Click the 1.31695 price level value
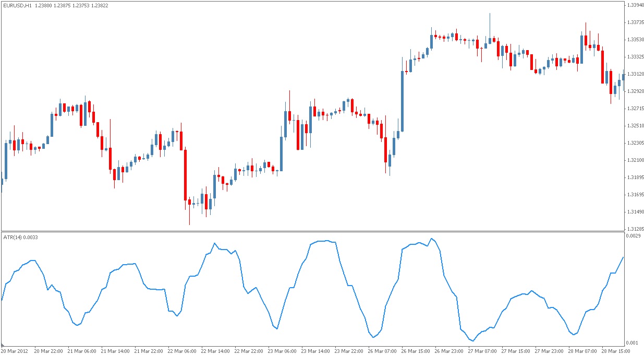Image resolution: width=644 pixels, height=355 pixels. pyautogui.click(x=635, y=195)
